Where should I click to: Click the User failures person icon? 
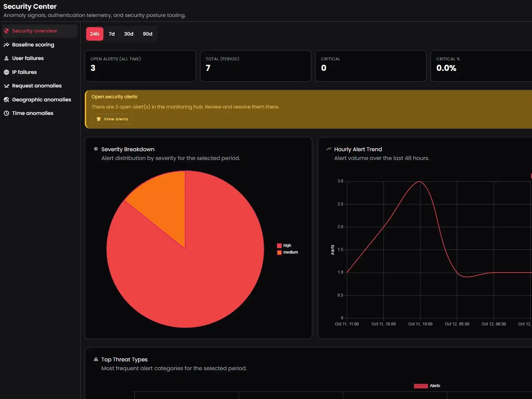coord(6,58)
